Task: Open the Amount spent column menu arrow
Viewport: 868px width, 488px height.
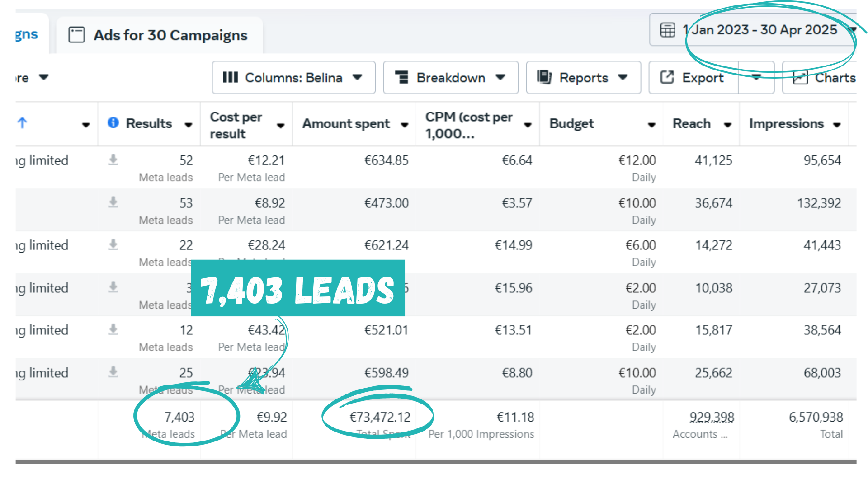Action: [x=405, y=125]
